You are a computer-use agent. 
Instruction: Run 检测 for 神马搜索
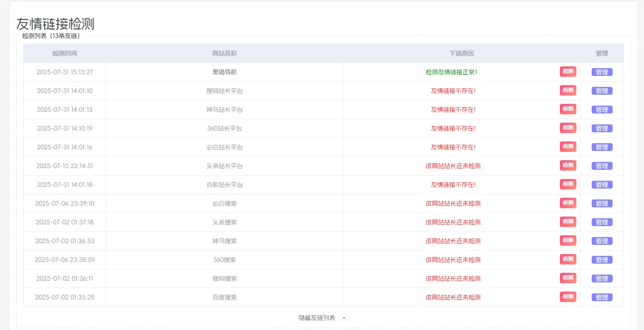(x=568, y=241)
